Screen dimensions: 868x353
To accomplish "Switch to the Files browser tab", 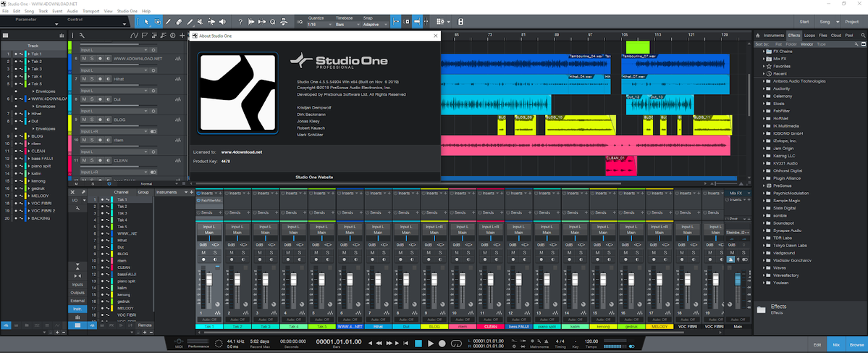I will (823, 36).
